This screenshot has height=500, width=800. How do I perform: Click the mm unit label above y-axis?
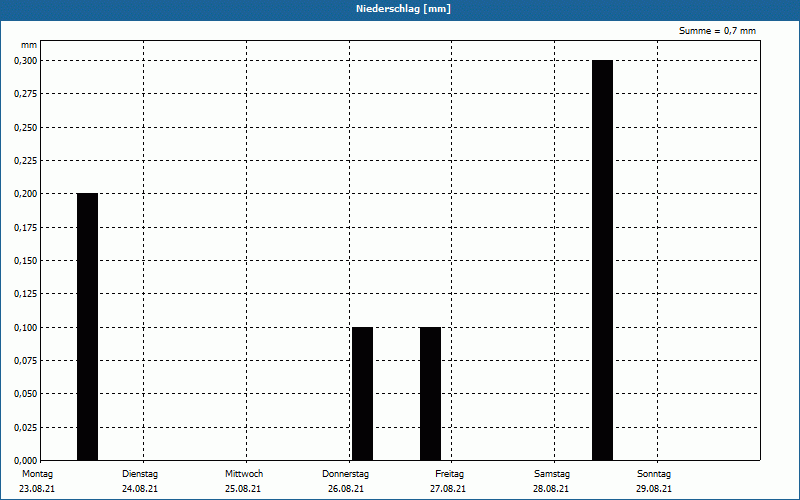pos(29,45)
